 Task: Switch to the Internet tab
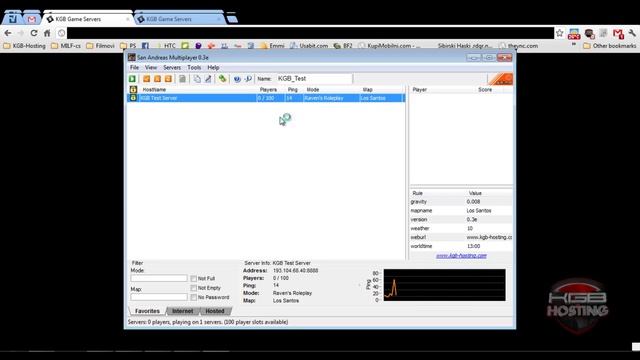tap(182, 311)
